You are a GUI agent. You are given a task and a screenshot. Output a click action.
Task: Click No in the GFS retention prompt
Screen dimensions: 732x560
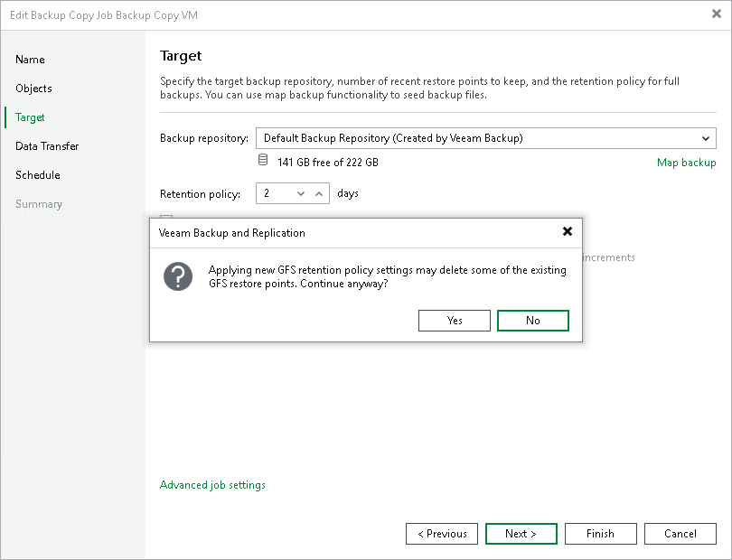tap(533, 321)
